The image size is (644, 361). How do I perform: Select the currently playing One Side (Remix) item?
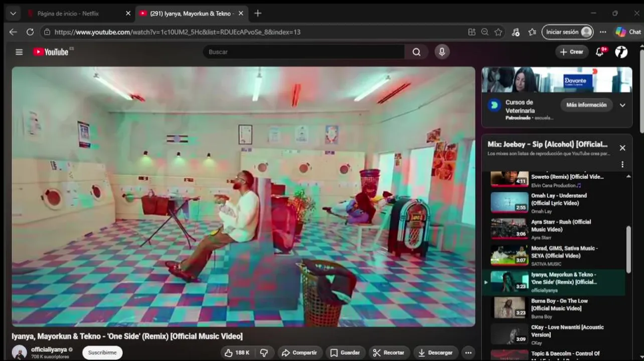tap(554, 282)
